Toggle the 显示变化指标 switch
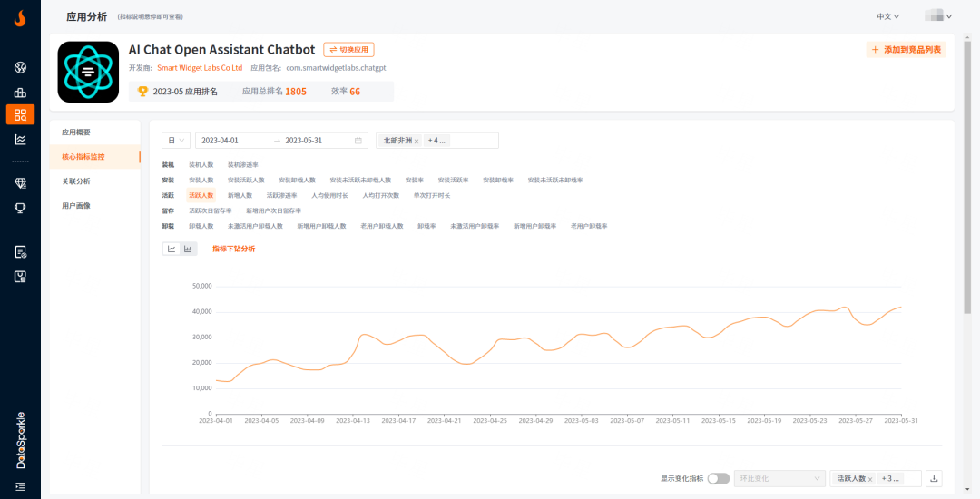980x499 pixels. coord(718,478)
